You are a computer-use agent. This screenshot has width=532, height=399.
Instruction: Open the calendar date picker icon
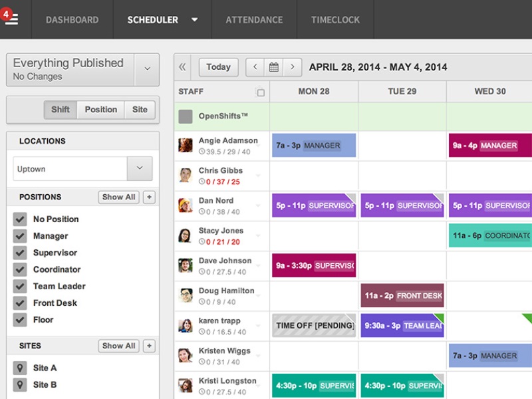click(273, 67)
